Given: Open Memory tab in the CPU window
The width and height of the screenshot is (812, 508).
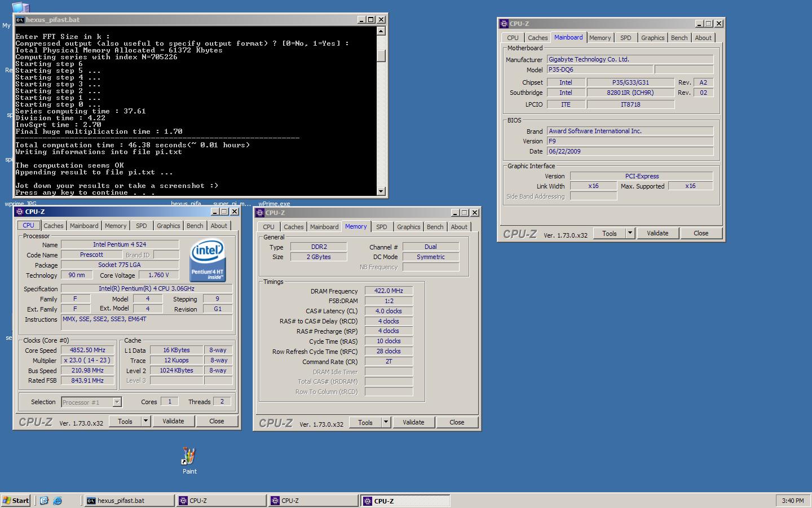Looking at the screenshot, I should tap(116, 225).
